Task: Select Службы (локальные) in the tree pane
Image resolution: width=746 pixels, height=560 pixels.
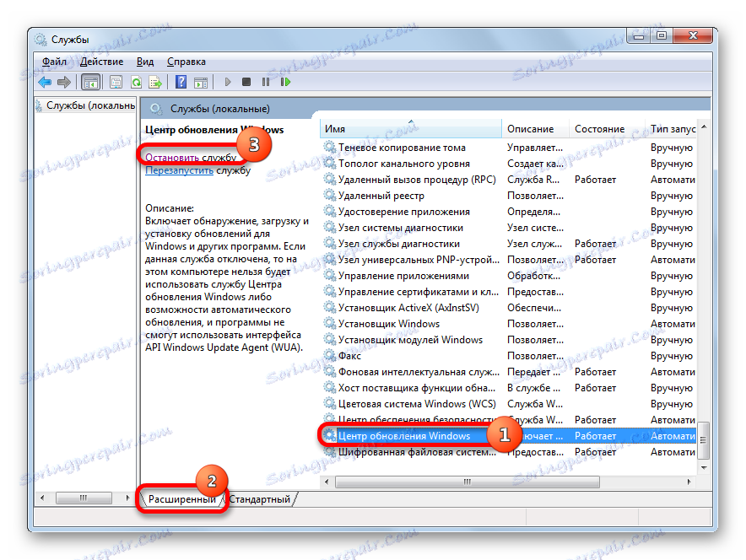Action: [86, 105]
